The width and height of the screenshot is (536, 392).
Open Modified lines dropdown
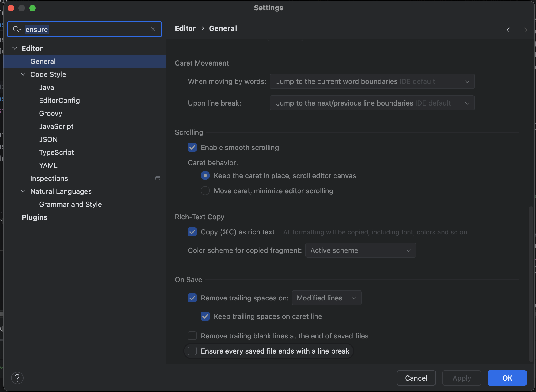(x=326, y=298)
